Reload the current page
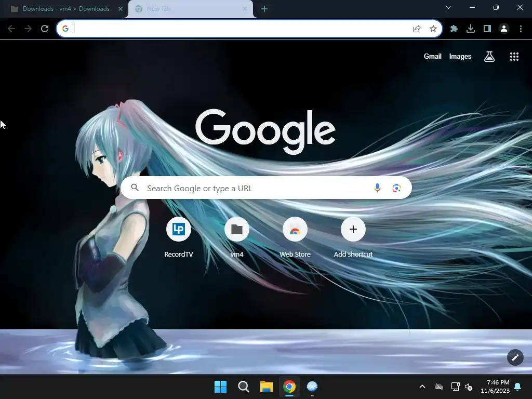 pos(45,29)
